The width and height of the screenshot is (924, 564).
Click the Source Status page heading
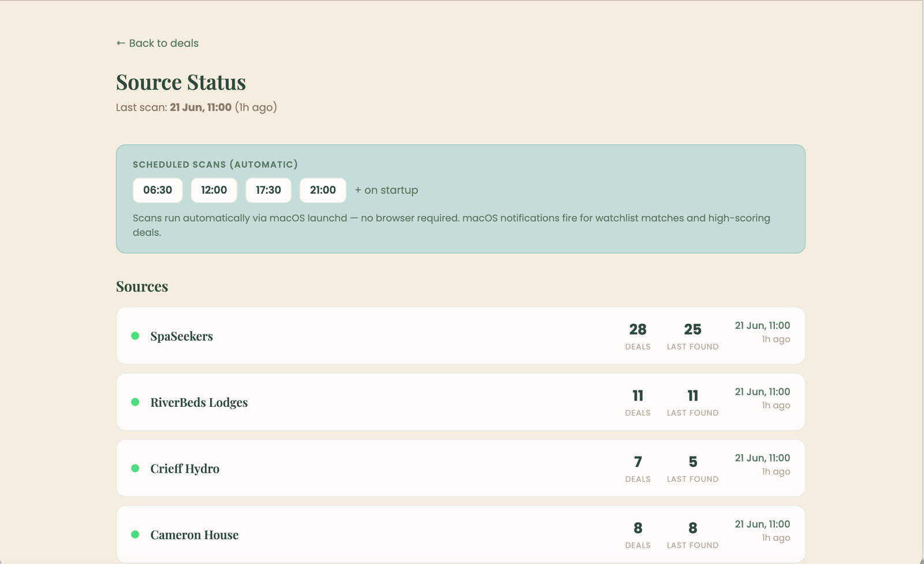(181, 82)
